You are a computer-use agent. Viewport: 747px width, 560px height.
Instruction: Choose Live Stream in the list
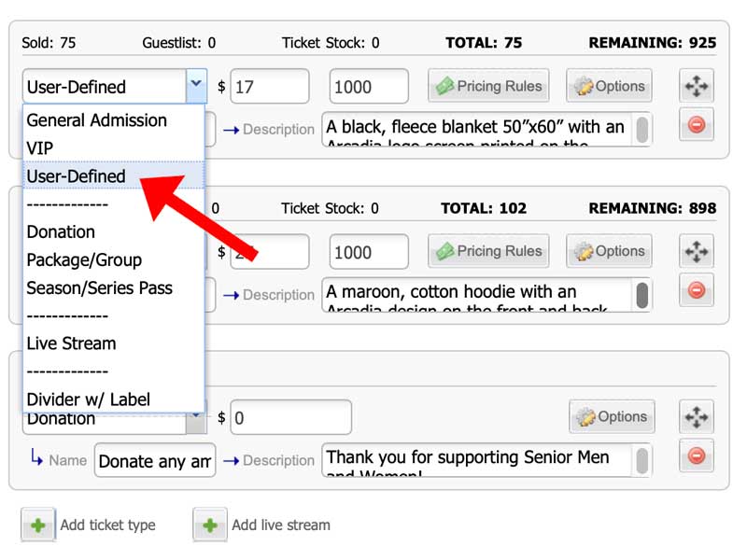(114, 343)
